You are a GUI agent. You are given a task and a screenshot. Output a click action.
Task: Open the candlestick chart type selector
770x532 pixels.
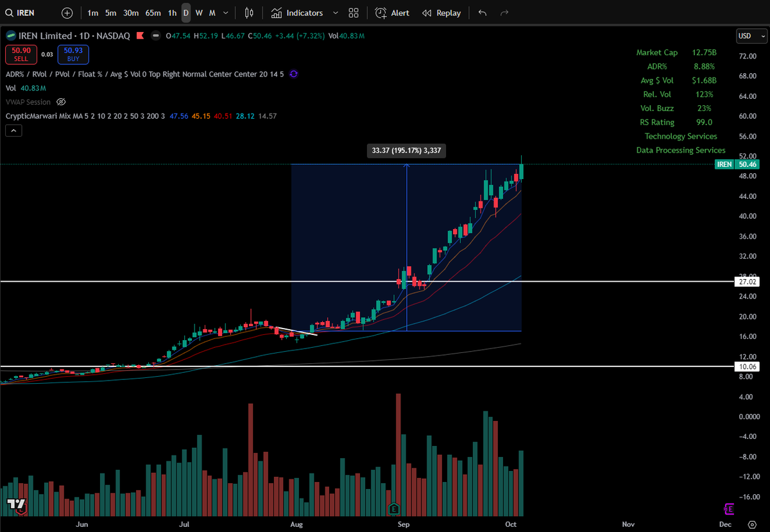(250, 13)
